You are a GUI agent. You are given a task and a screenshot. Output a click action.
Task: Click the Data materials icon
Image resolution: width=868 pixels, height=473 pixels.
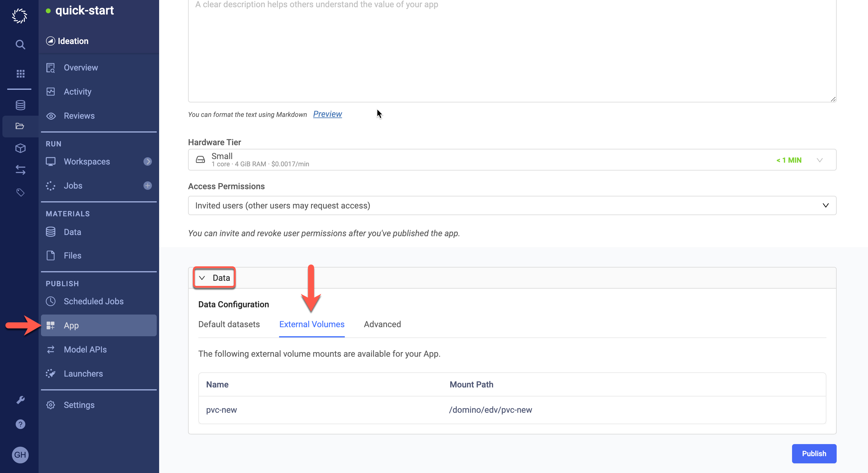click(x=52, y=231)
